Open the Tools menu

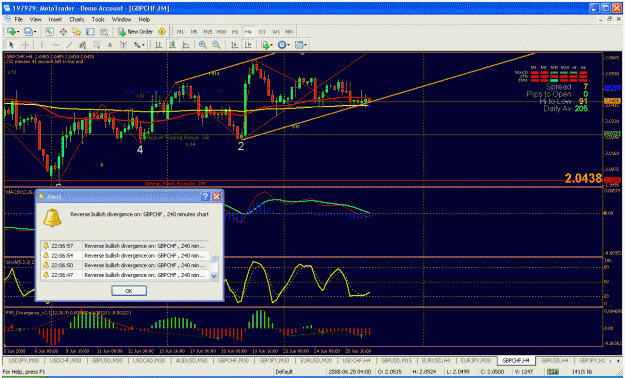pos(98,19)
